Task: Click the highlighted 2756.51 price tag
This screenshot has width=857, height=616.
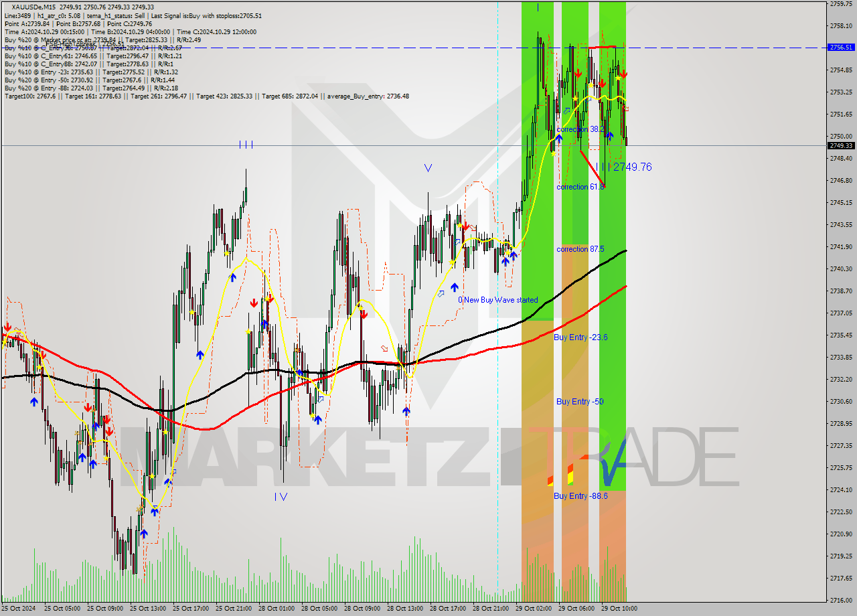Action: tap(841, 48)
